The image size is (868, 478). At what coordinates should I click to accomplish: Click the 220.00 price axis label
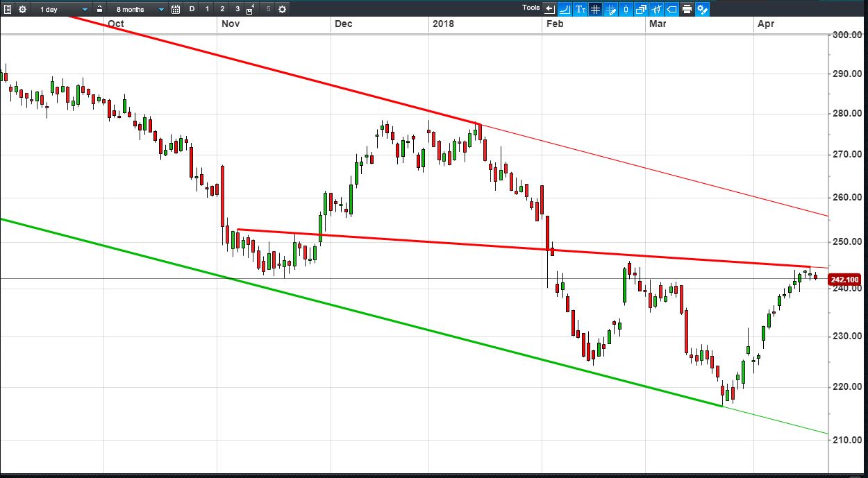pyautogui.click(x=846, y=386)
